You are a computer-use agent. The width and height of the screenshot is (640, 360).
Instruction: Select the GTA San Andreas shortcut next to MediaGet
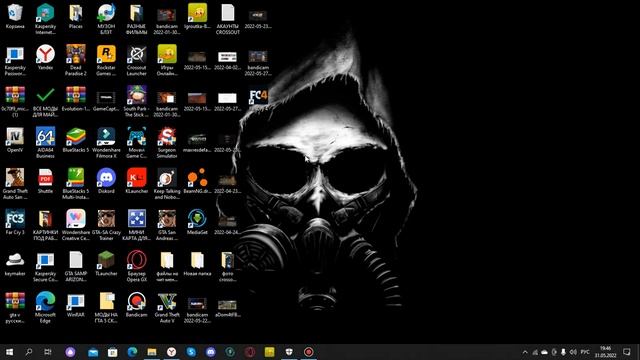click(167, 224)
